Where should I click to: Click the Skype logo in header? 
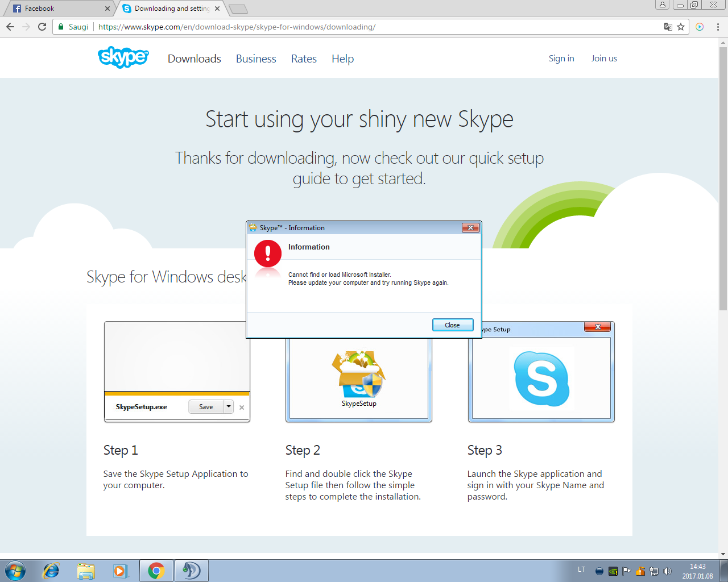click(x=123, y=57)
